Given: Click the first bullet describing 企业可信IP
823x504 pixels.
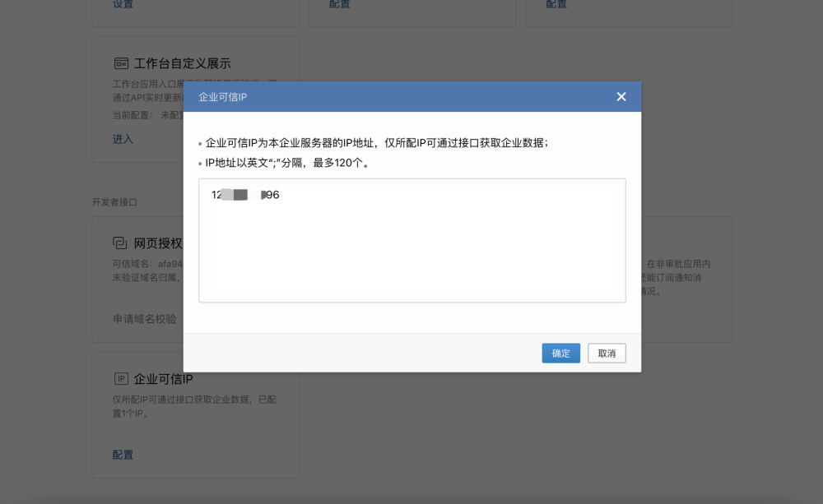Looking at the screenshot, I should click(376, 142).
